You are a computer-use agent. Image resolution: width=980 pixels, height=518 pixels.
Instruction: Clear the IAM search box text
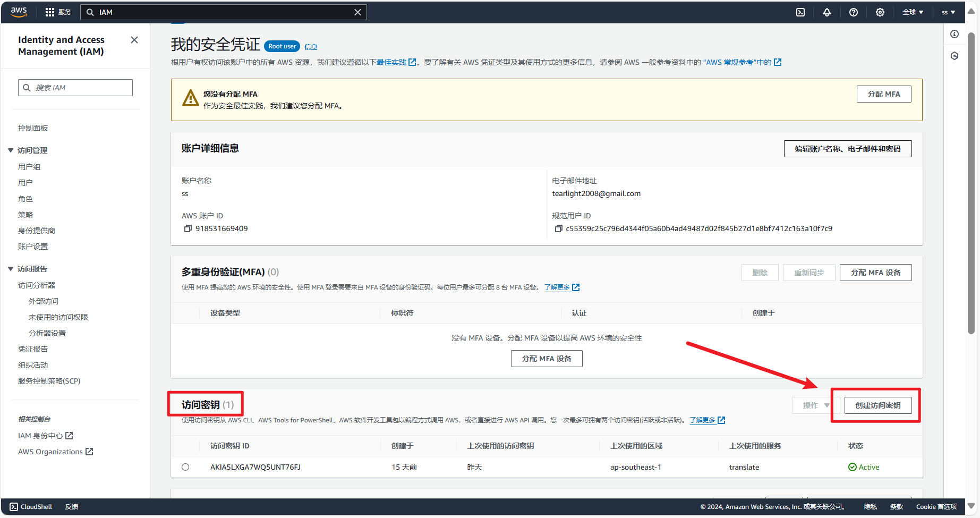coord(357,12)
